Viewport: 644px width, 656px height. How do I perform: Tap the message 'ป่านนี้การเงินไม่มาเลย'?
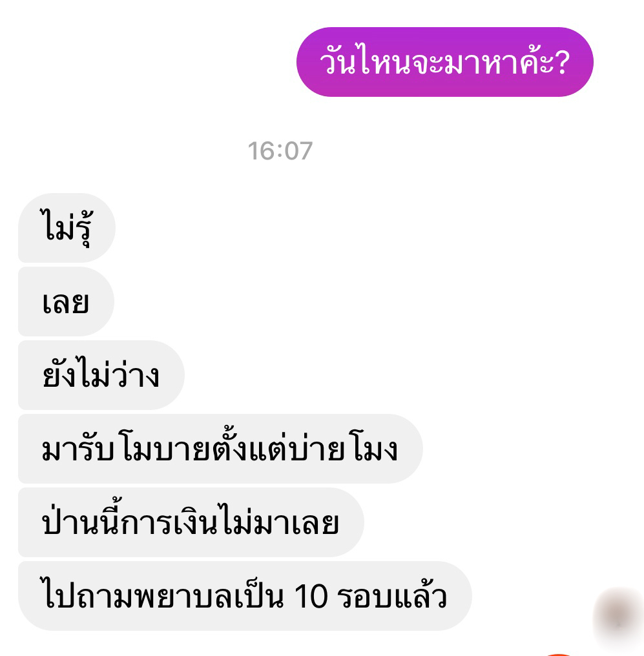pos(191,522)
